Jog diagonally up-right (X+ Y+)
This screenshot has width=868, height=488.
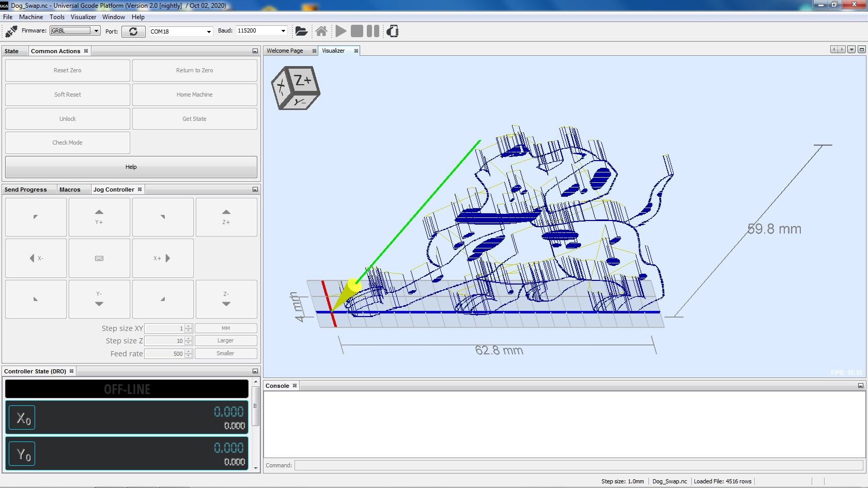tap(163, 217)
